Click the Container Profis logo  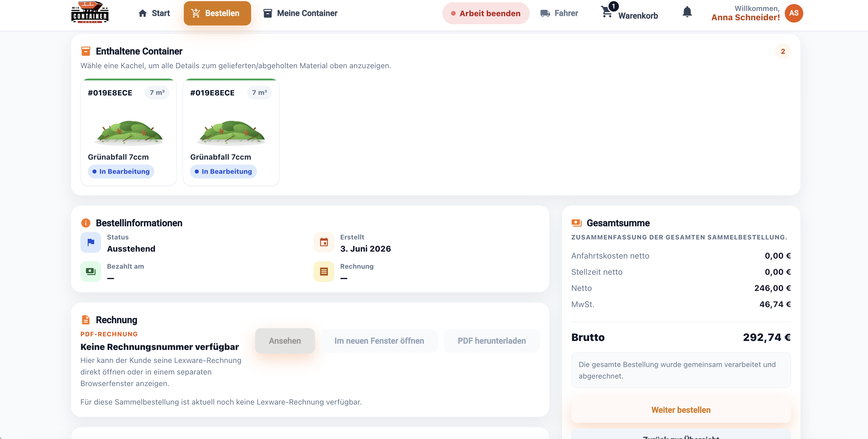[90, 12]
